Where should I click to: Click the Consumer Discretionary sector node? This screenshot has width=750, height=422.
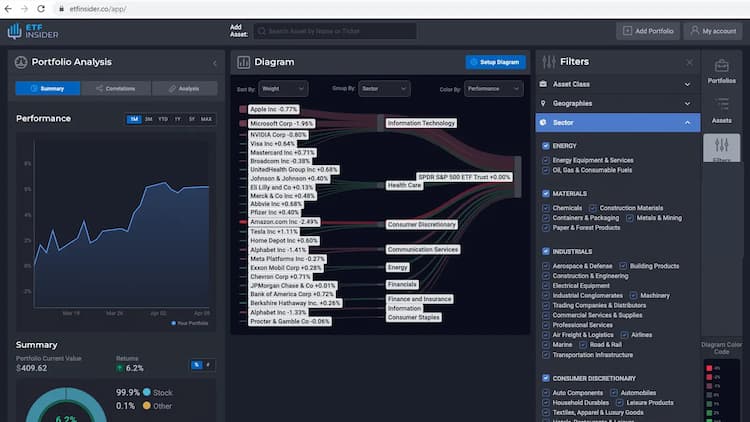tap(421, 224)
